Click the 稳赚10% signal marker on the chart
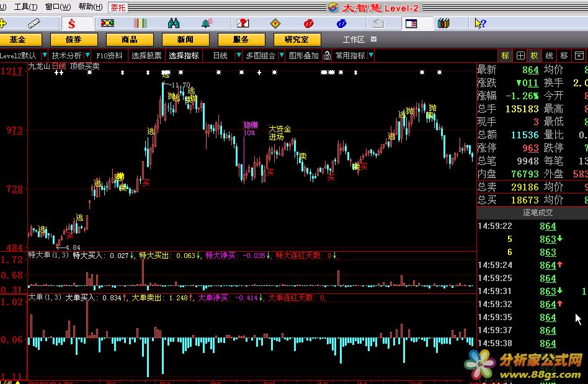This screenshot has height=384, width=588. pos(251,128)
